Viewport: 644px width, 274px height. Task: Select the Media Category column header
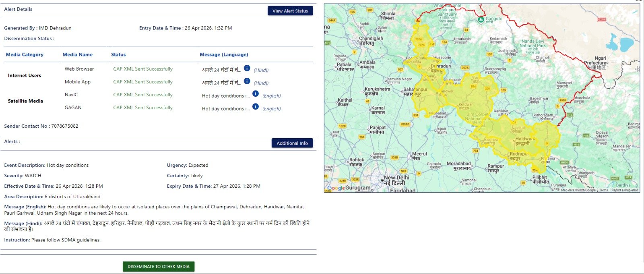[x=25, y=54]
